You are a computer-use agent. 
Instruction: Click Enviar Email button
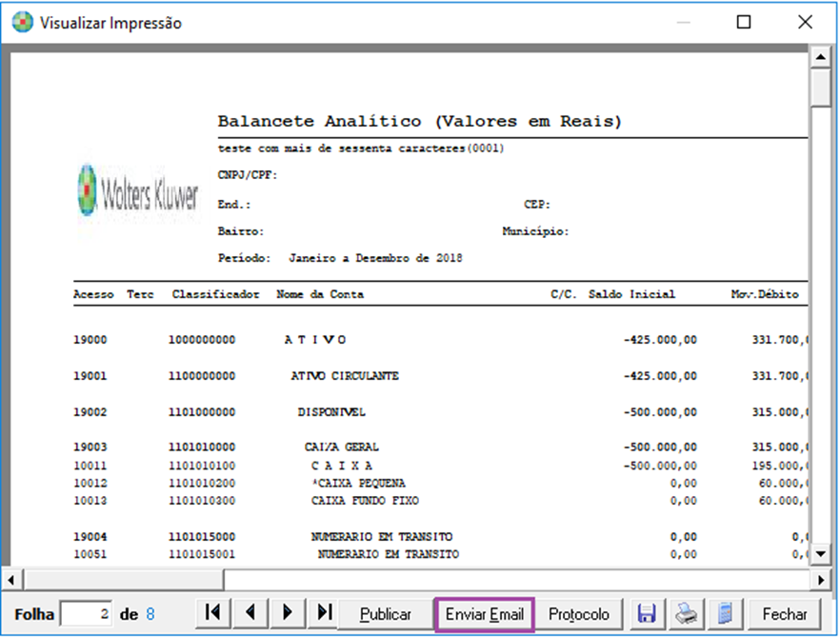pyautogui.click(x=484, y=614)
